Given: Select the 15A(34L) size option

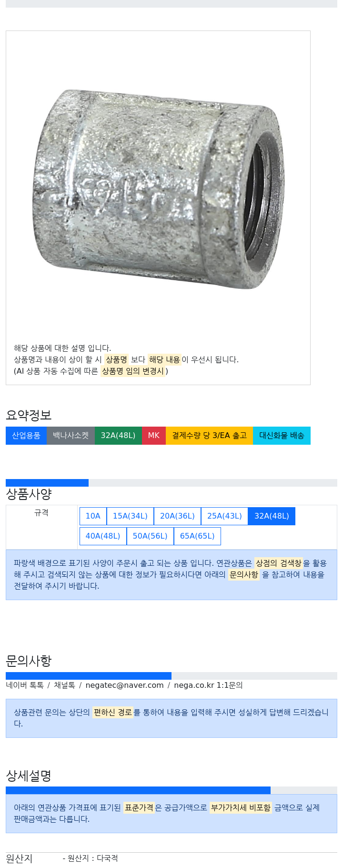Looking at the screenshot, I should point(130,516).
